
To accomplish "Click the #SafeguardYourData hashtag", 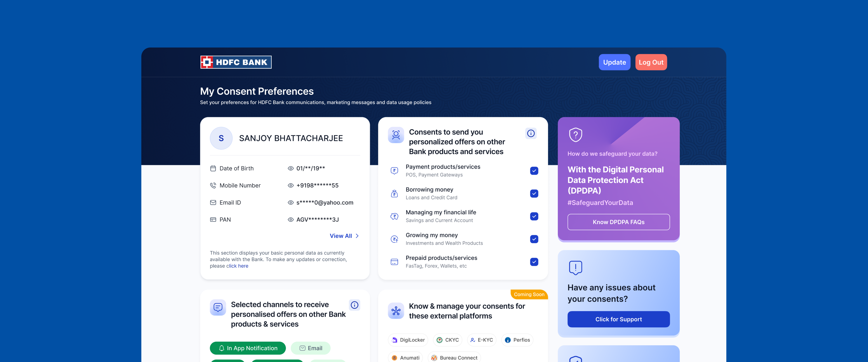I will point(600,203).
